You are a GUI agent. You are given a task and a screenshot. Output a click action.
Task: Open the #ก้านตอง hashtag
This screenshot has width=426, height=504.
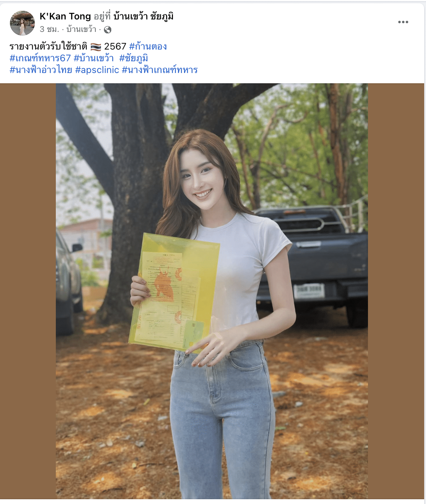[x=148, y=47]
